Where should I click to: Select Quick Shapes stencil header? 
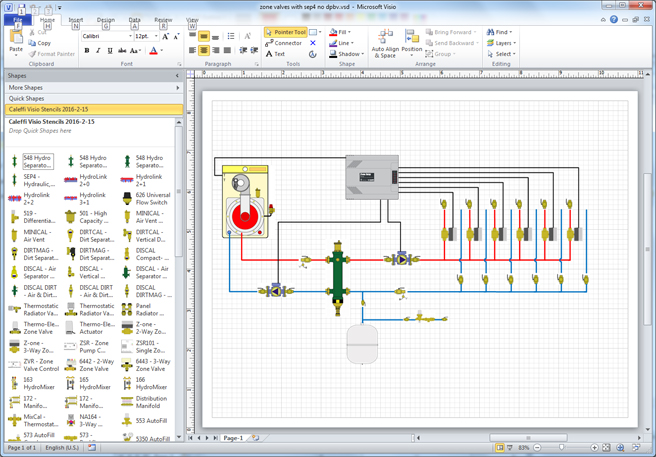click(94, 98)
